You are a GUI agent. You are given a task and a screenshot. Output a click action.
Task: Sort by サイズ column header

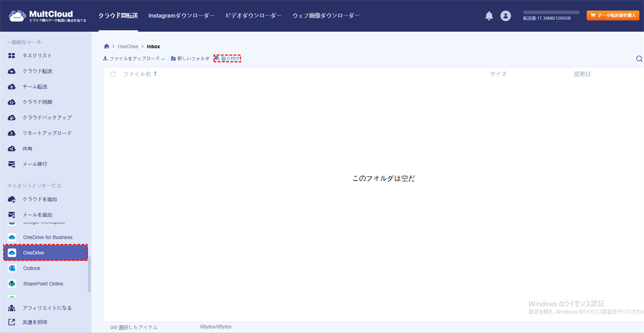(x=498, y=74)
